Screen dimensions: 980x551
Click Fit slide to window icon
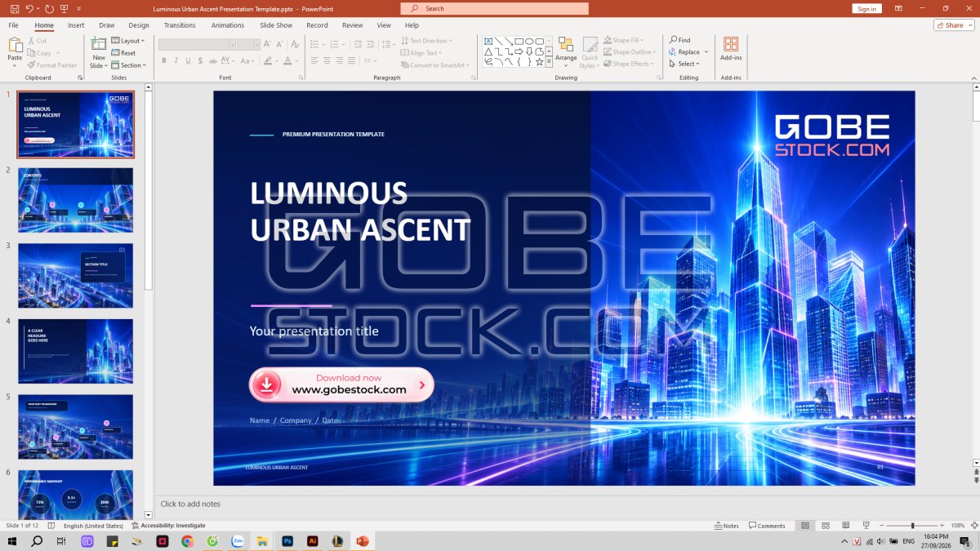(x=973, y=526)
